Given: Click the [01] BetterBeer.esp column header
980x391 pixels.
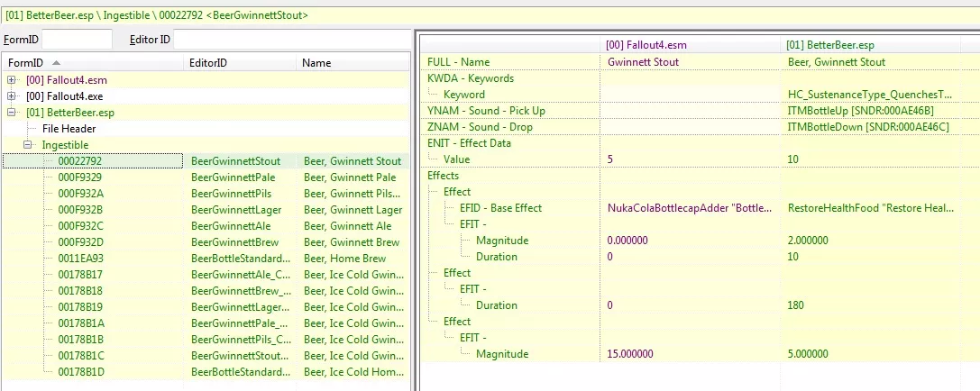Looking at the screenshot, I should pyautogui.click(x=870, y=45).
